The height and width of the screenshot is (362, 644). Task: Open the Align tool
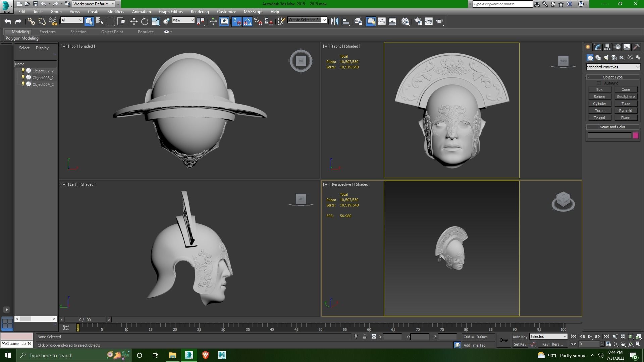(345, 21)
